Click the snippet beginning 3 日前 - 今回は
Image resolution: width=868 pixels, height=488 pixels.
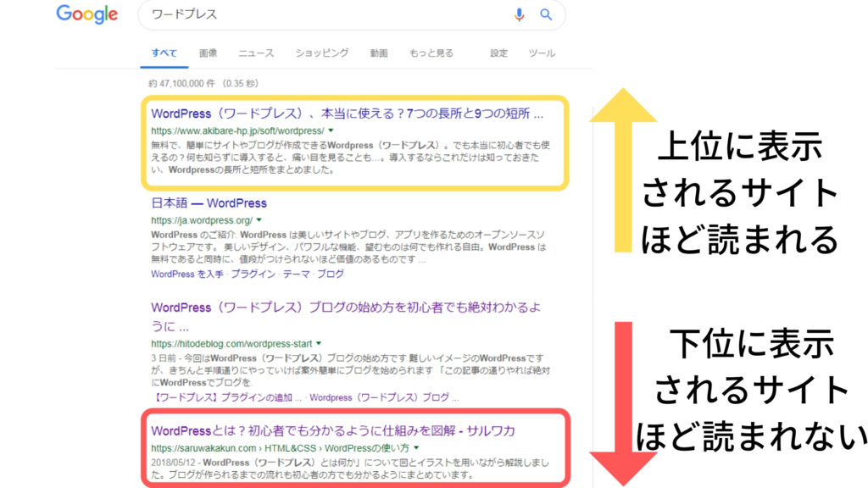[x=350, y=370]
